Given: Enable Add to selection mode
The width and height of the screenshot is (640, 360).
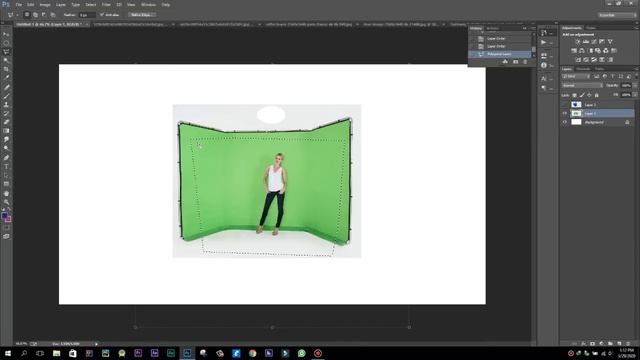Looking at the screenshot, I should point(36,15).
